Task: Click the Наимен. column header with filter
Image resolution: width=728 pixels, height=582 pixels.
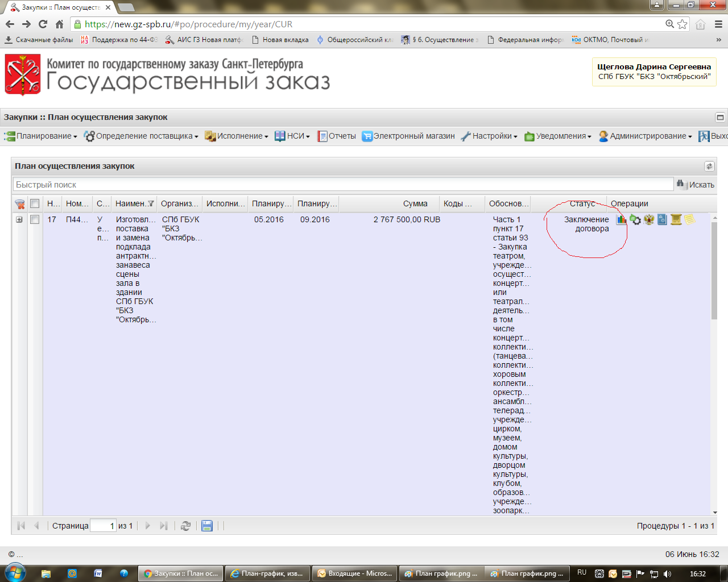Action: coord(134,203)
